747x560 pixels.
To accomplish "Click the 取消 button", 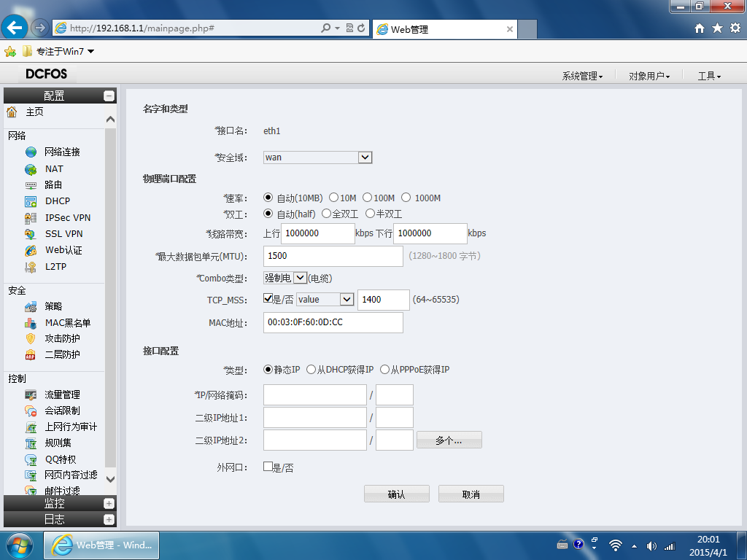I will (471, 494).
